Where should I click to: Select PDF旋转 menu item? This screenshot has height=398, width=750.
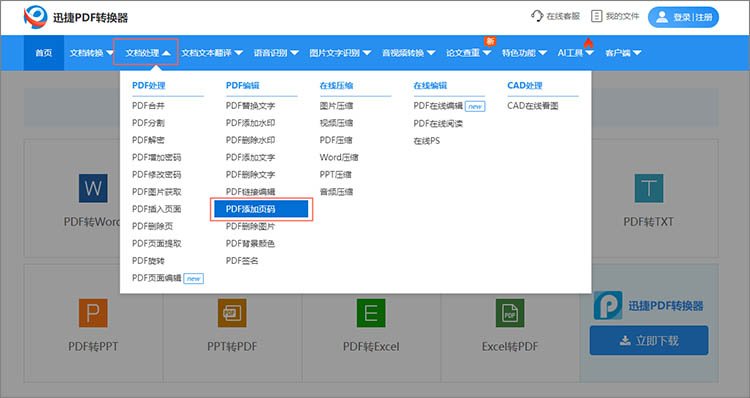(x=148, y=261)
